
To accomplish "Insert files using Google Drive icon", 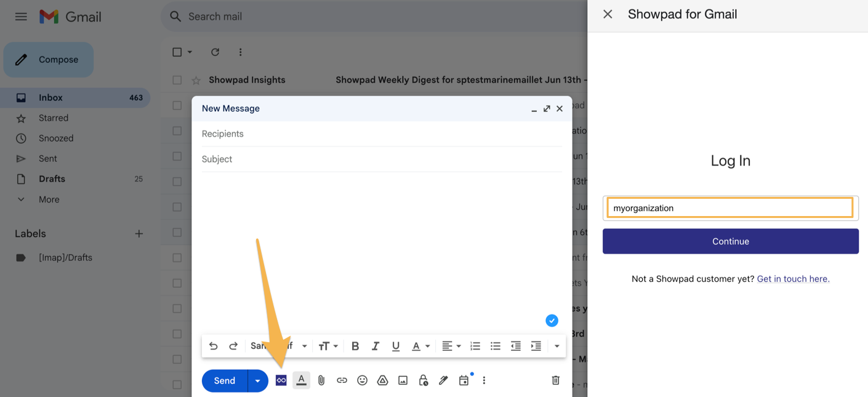I will (x=382, y=380).
